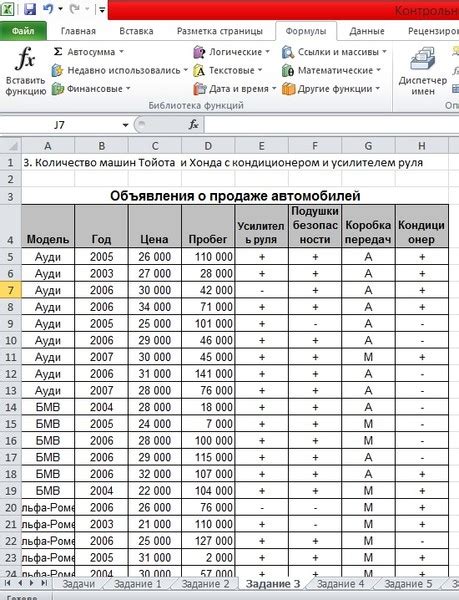Click the Недавно использовались star icon
Screen dimensions: 459x600
pyautogui.click(x=57, y=70)
